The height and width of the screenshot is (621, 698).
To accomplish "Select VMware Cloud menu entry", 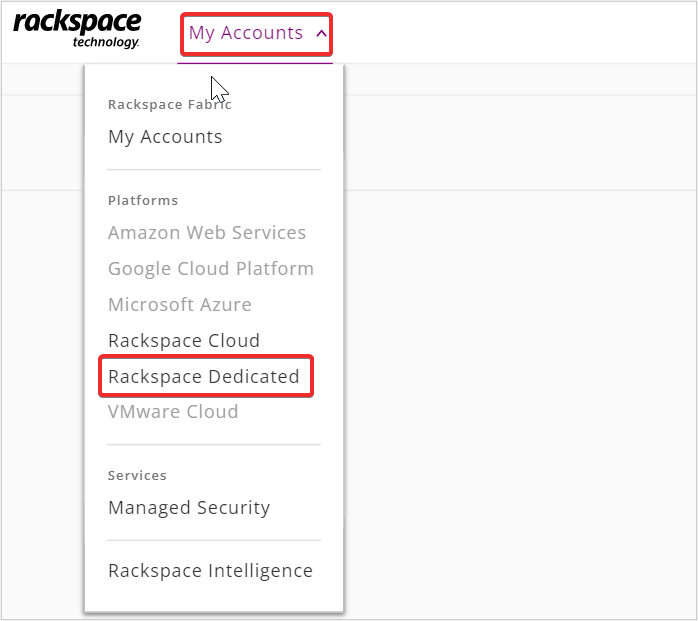I will click(x=173, y=412).
